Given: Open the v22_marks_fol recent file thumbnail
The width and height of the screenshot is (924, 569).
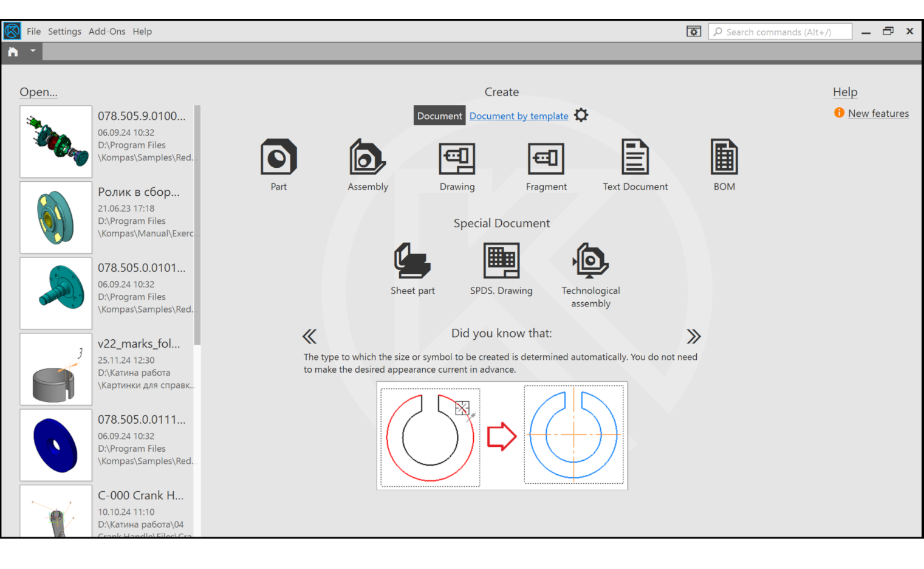Looking at the screenshot, I should (x=56, y=370).
